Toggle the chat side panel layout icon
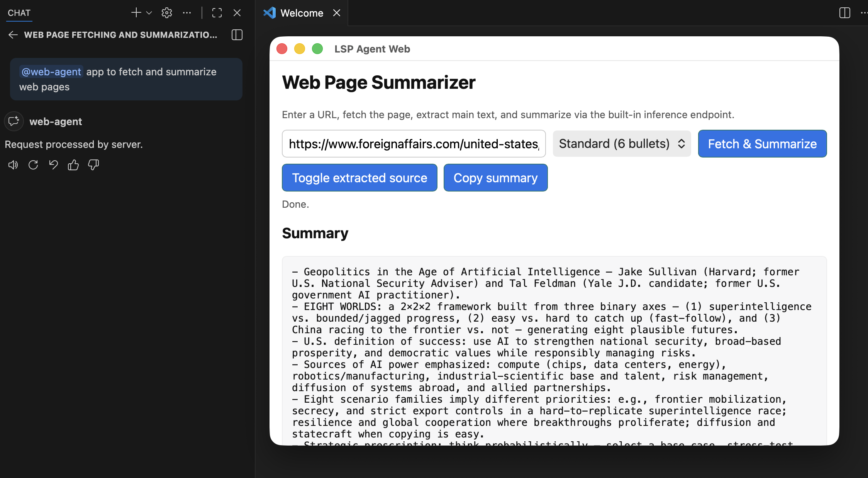868x478 pixels. pos(237,35)
